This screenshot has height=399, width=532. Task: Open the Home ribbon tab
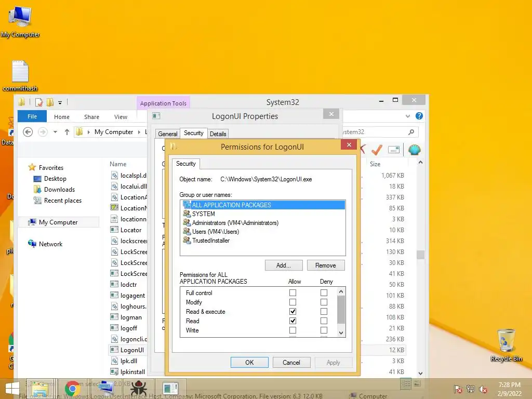[x=62, y=117]
